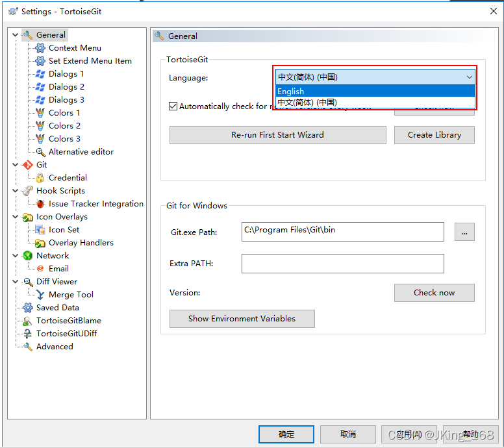Select Overlay Handlers in the tree
The width and height of the screenshot is (504, 448).
coord(81,243)
